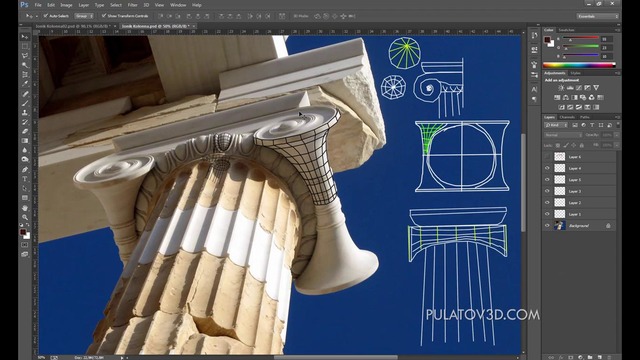The height and width of the screenshot is (360, 640).
Task: Hide the Background layer eye icon
Action: click(547, 225)
